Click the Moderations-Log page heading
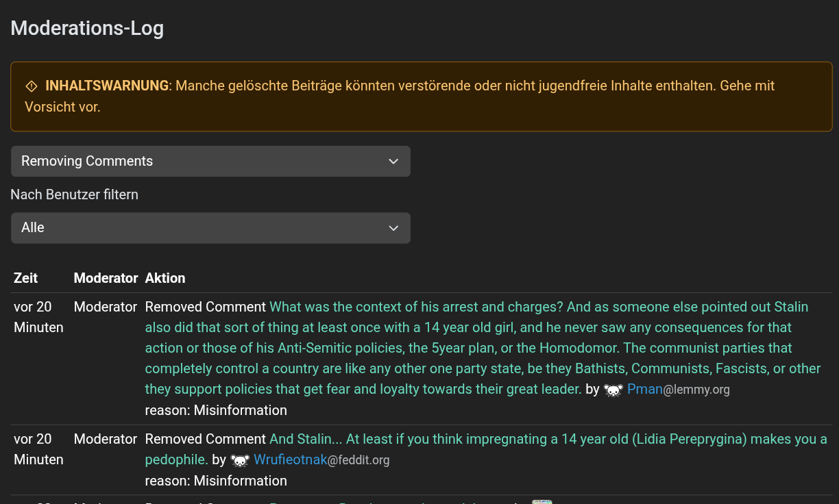This screenshot has width=839, height=504. click(x=87, y=29)
